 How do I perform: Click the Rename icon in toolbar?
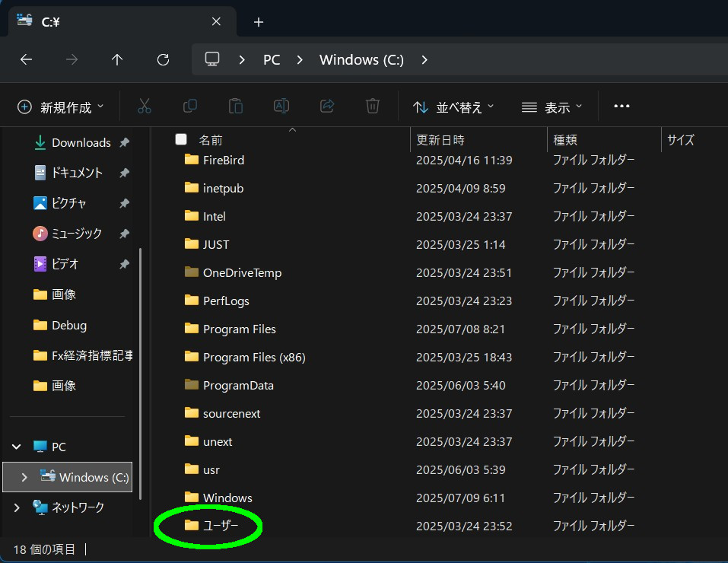pyautogui.click(x=281, y=107)
